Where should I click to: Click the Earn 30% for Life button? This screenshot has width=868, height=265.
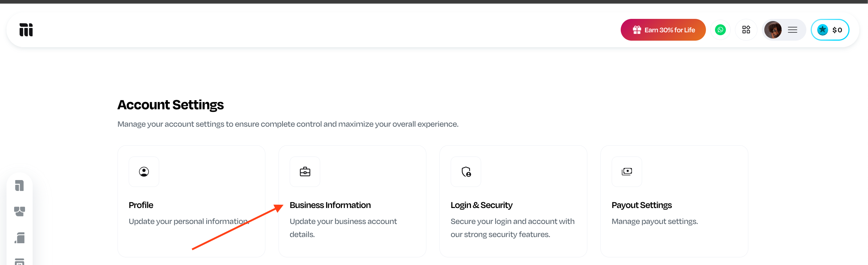click(x=663, y=30)
